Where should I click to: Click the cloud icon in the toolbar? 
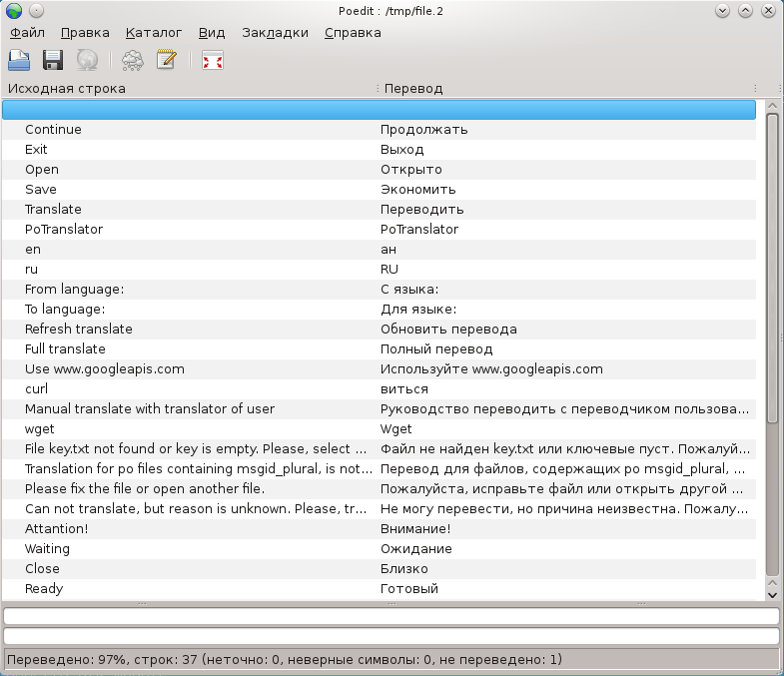[132, 61]
